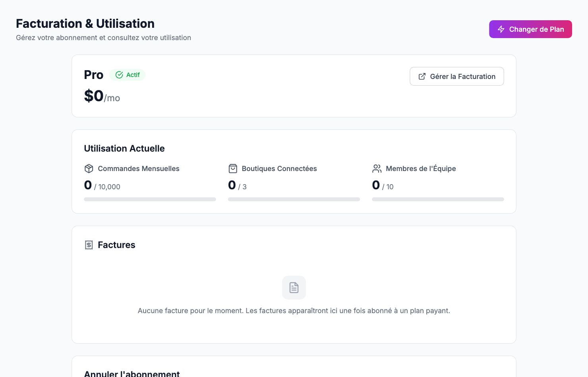This screenshot has width=588, height=377.
Task: Click the Boutiques Connectées label
Action: [279, 169]
